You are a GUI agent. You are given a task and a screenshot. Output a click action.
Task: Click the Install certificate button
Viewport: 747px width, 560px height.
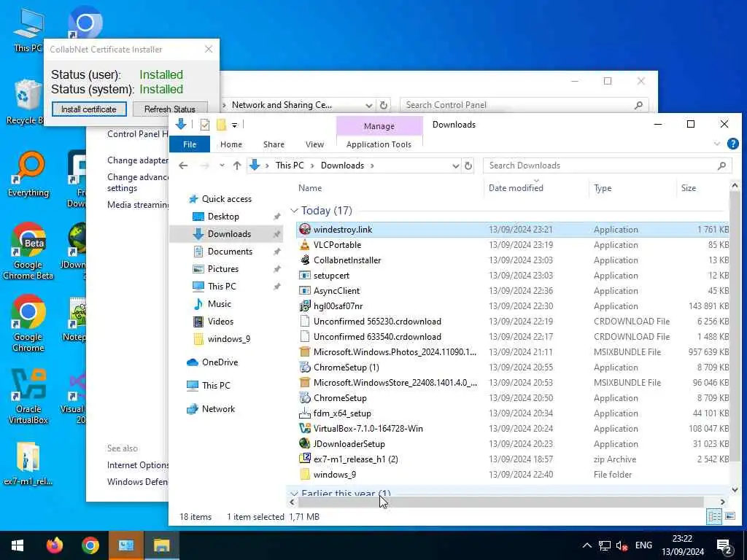[x=89, y=109]
